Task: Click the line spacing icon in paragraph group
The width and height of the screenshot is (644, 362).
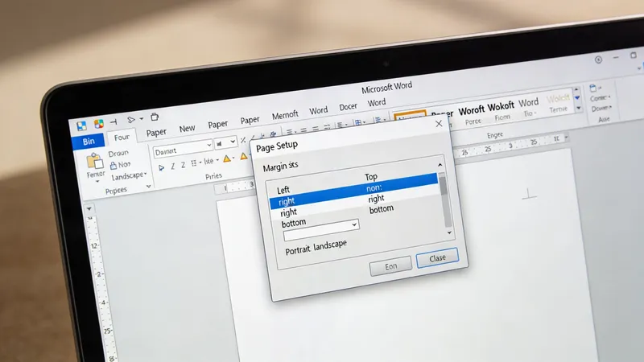Action: (x=340, y=125)
